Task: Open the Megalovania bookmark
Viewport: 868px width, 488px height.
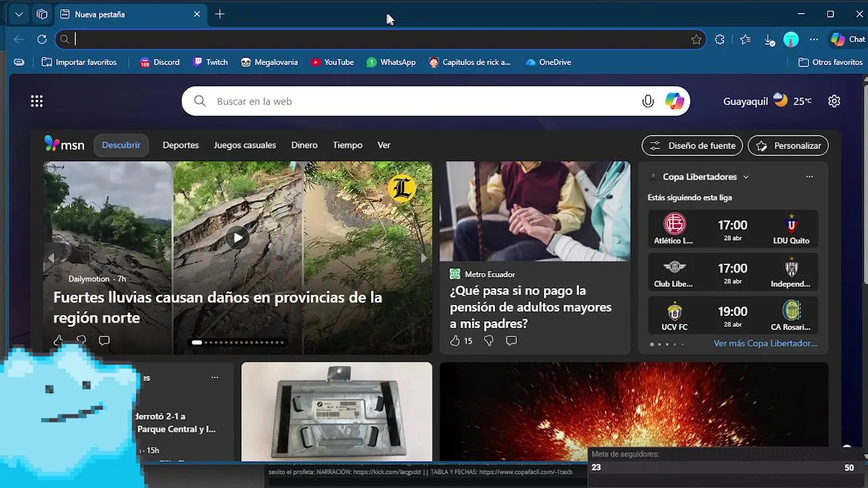Action: pyautogui.click(x=269, y=62)
